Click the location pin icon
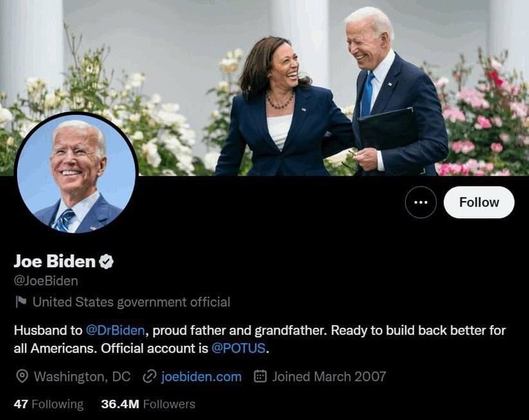529x420 pixels. (x=22, y=376)
